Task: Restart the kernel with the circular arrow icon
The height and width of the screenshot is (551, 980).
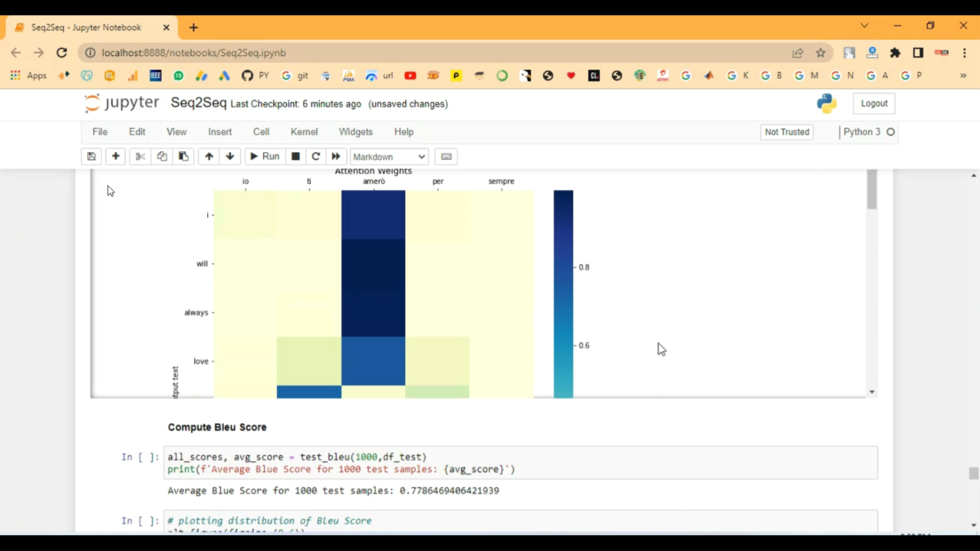Action: click(x=316, y=157)
